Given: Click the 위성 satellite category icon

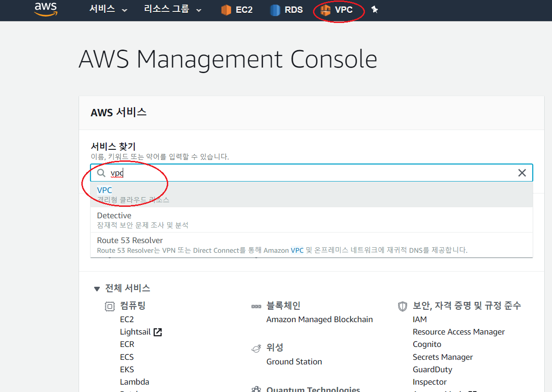Looking at the screenshot, I should [256, 348].
